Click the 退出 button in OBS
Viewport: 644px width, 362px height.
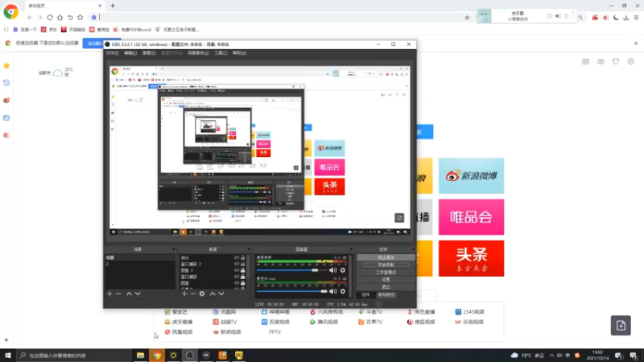click(386, 287)
